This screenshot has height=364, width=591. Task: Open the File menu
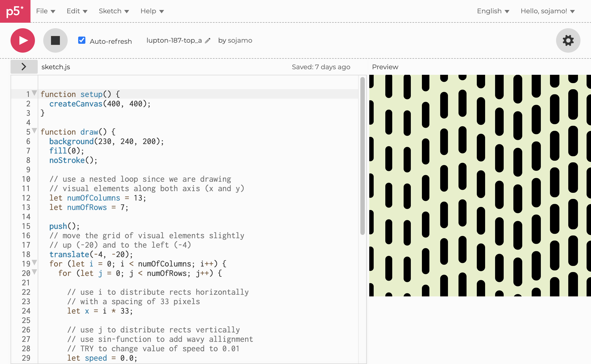(x=45, y=11)
